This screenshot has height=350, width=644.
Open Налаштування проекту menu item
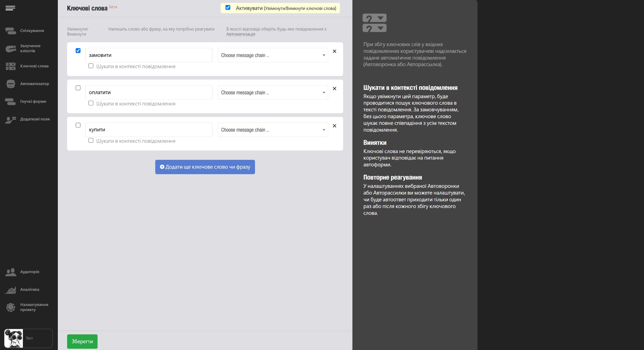click(34, 307)
